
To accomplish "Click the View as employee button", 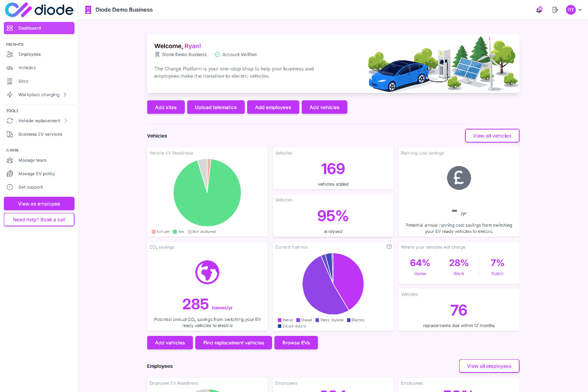I will tap(39, 204).
